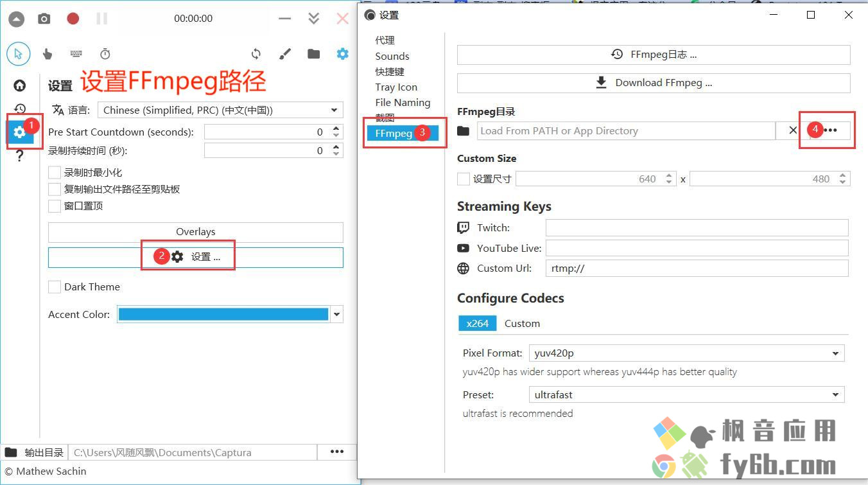868x485 pixels.
Task: Click the Twitch stream key field
Action: [x=697, y=227]
